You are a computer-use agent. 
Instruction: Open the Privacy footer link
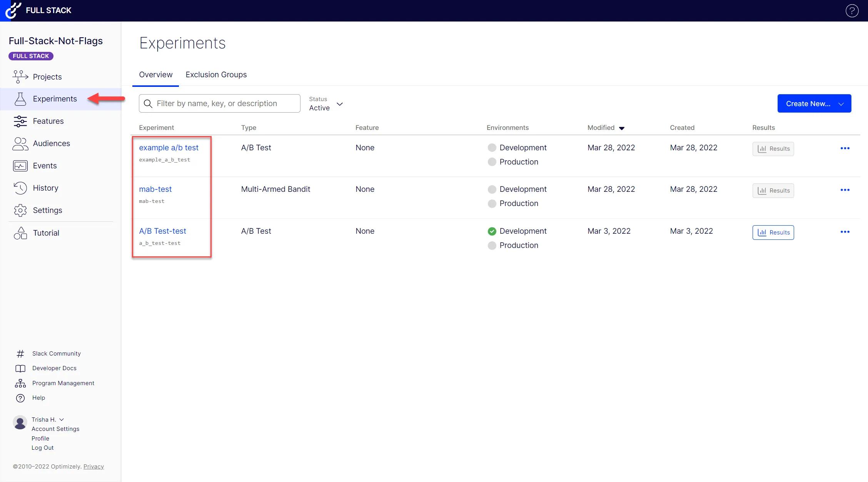pos(93,467)
